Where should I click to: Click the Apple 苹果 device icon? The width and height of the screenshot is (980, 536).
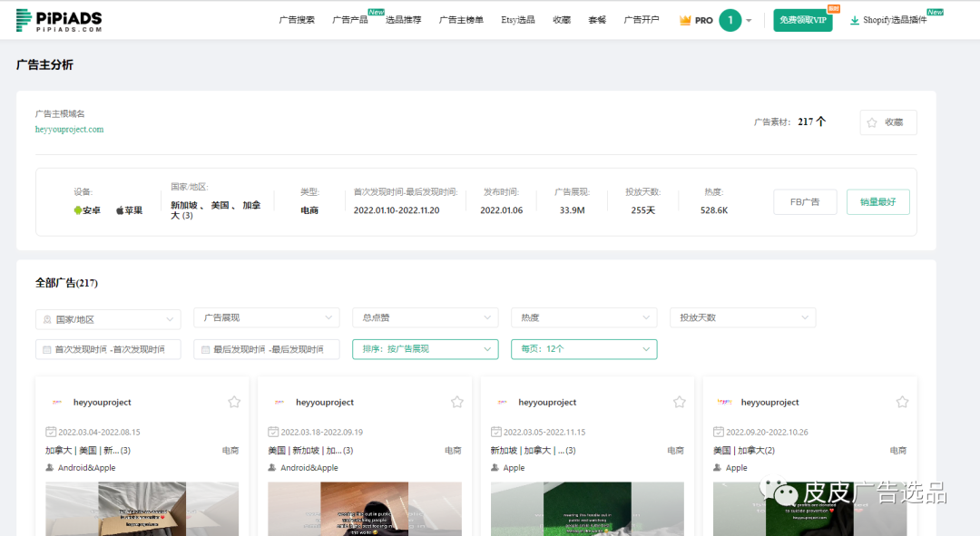coord(120,210)
